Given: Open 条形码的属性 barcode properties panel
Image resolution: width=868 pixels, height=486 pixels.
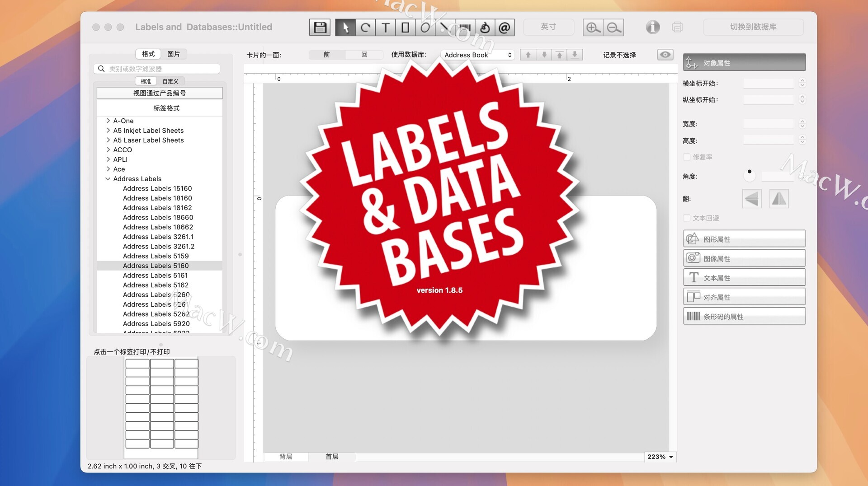Looking at the screenshot, I should click(x=744, y=316).
